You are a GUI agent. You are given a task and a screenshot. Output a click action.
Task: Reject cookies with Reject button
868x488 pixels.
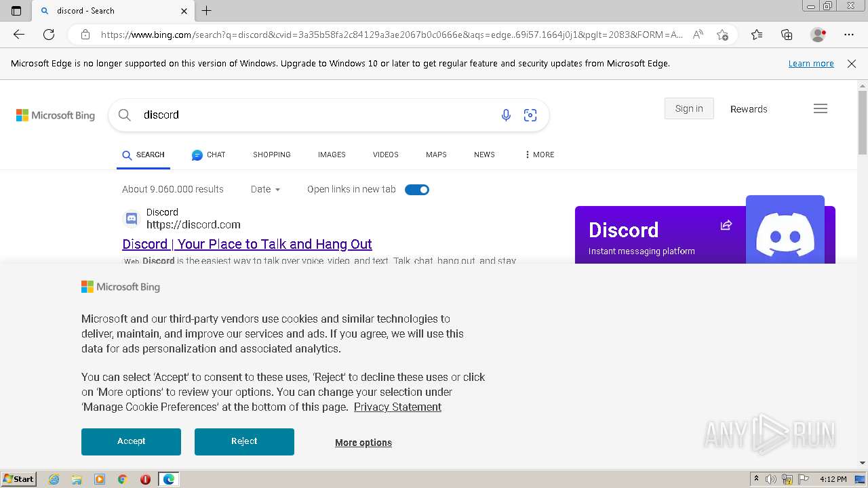(244, 441)
